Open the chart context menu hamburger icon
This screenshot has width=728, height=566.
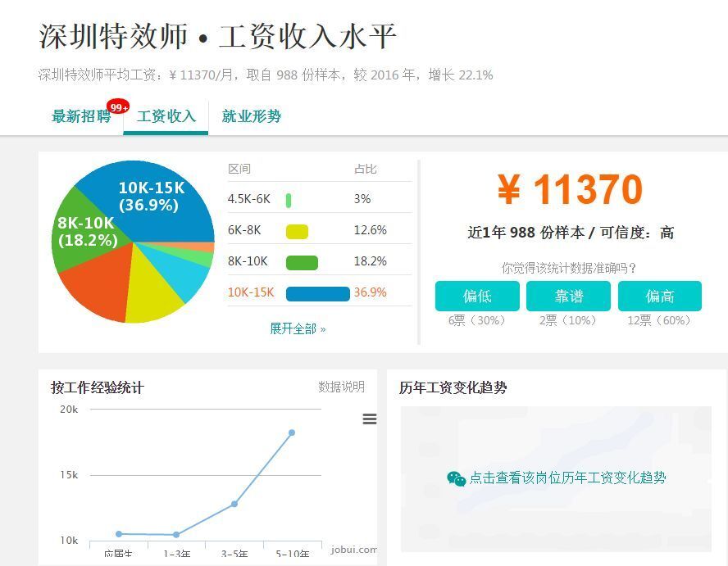[x=370, y=419]
